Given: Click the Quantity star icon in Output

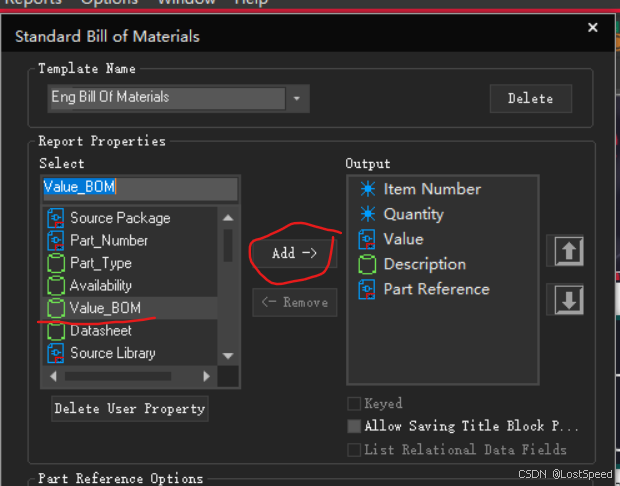Looking at the screenshot, I should tap(368, 214).
